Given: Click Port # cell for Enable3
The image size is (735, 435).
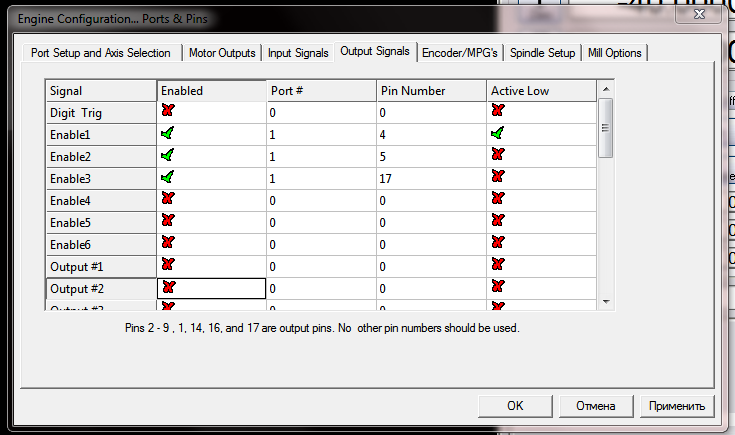Looking at the screenshot, I should [x=321, y=179].
